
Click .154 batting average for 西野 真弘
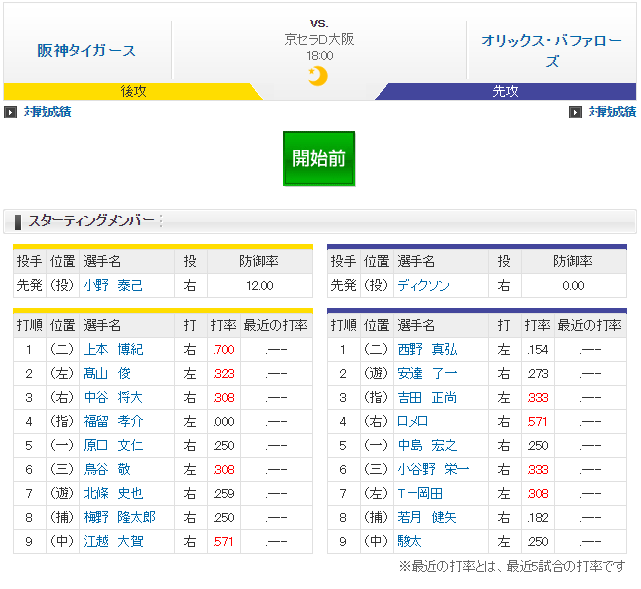(538, 350)
